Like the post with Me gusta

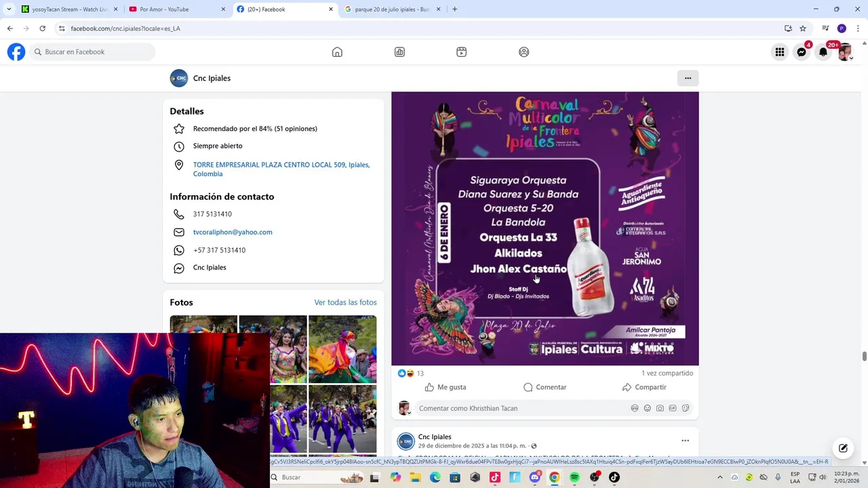click(x=446, y=387)
